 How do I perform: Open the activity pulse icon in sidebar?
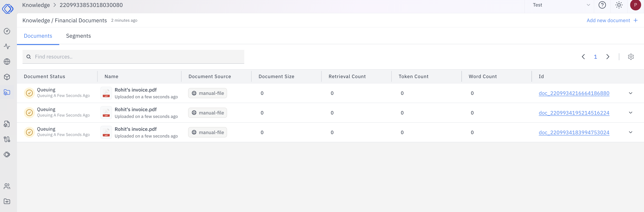coord(7,47)
